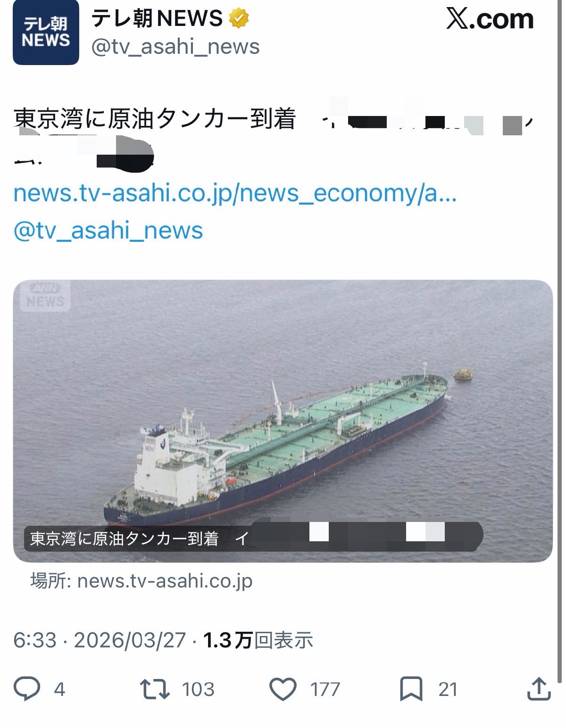The image size is (566, 728).
Task: Click the 6:33 · 2026/03/27 timestamp
Action: [x=100, y=640]
